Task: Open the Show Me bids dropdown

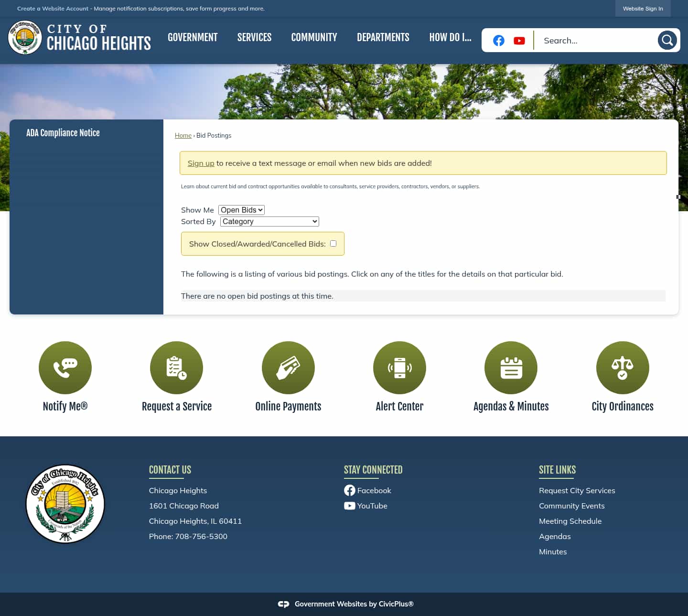Action: (241, 210)
